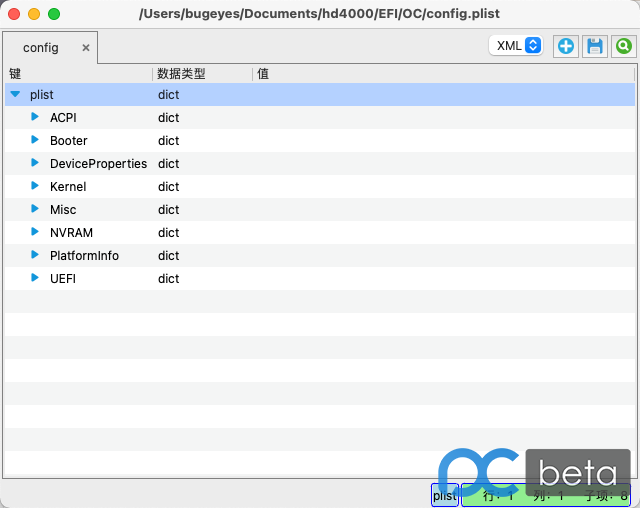Select the Booter key row
This screenshot has width=640, height=508.
(320, 140)
